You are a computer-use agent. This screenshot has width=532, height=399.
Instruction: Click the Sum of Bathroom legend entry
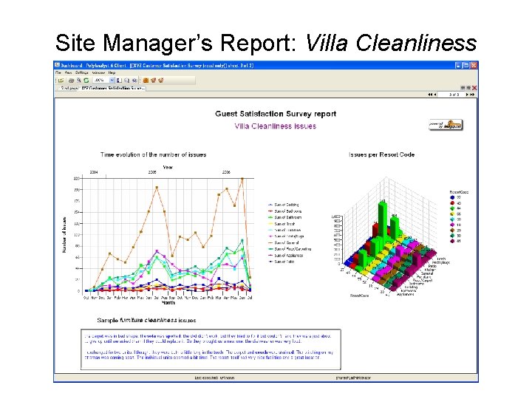coord(284,217)
